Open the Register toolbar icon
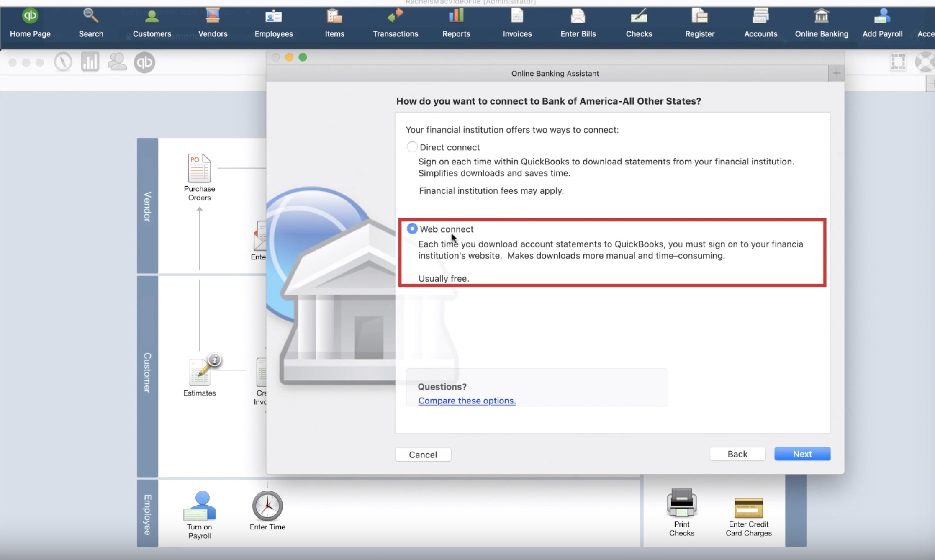This screenshot has height=560, width=935. pyautogui.click(x=700, y=23)
